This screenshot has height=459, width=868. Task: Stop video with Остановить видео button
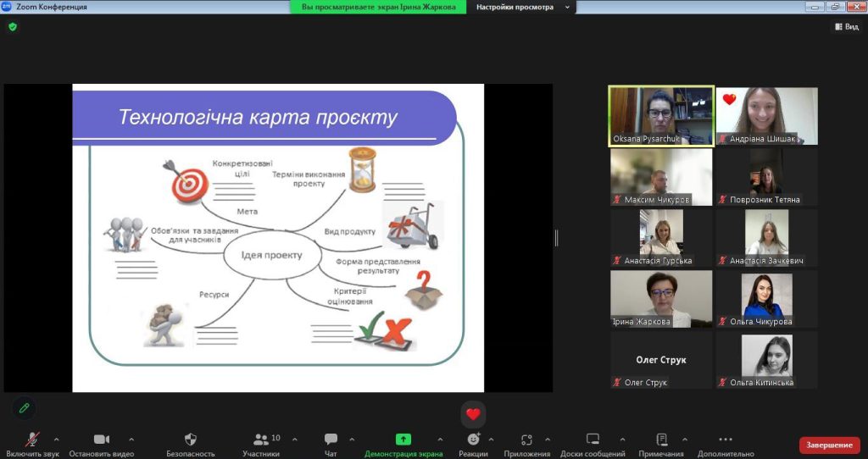tap(102, 440)
